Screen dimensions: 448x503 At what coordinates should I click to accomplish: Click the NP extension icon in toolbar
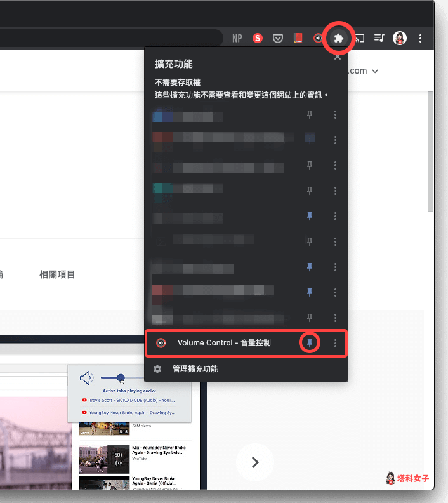(x=237, y=39)
